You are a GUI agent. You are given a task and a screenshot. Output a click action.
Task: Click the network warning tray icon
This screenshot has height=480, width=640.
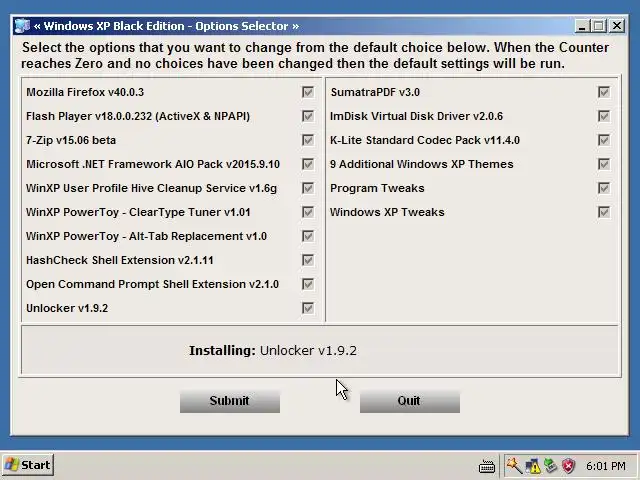tap(533, 466)
